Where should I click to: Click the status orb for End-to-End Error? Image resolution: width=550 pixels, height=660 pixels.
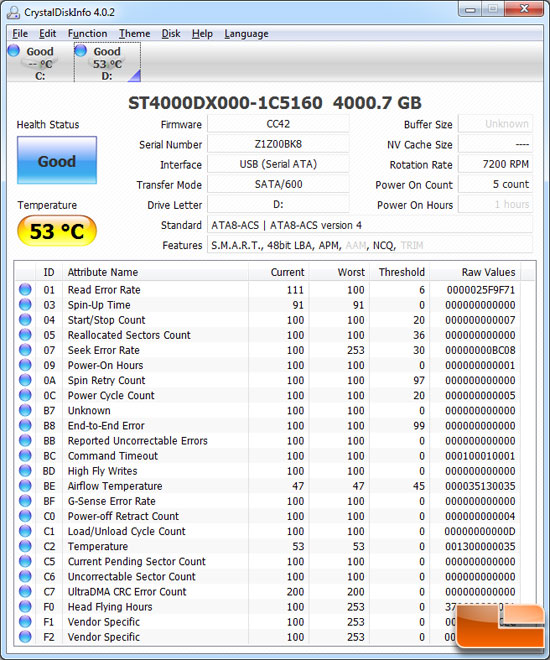tap(25, 426)
